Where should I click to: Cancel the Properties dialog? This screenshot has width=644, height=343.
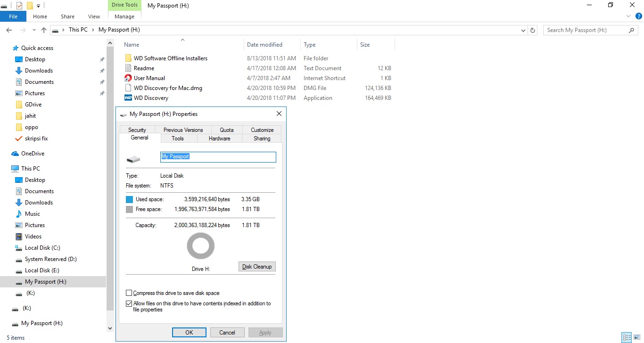tap(227, 332)
